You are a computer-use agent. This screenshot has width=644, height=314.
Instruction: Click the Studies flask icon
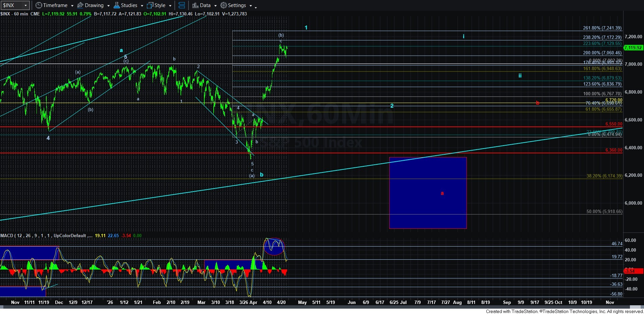pos(116,5)
